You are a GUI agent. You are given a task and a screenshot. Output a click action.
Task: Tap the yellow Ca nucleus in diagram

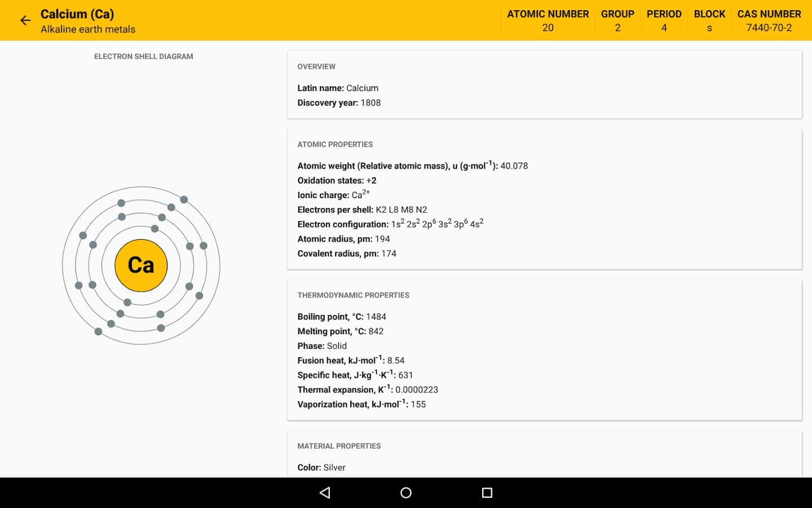tap(141, 265)
